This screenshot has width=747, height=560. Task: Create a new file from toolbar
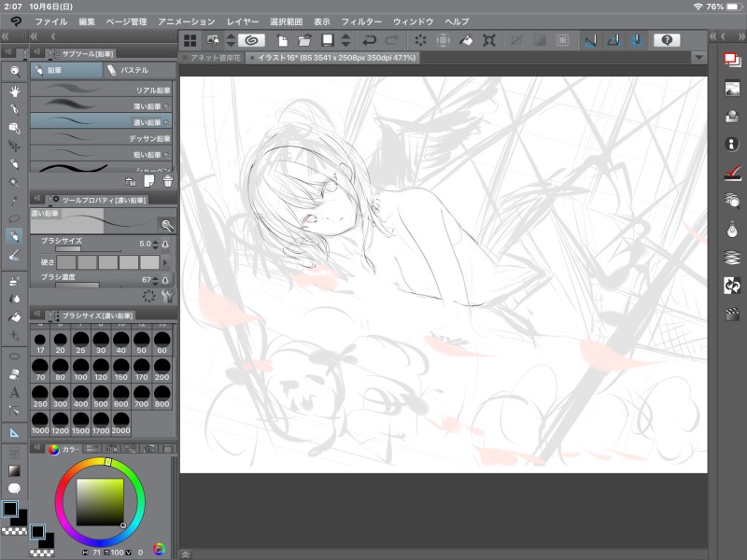282,40
